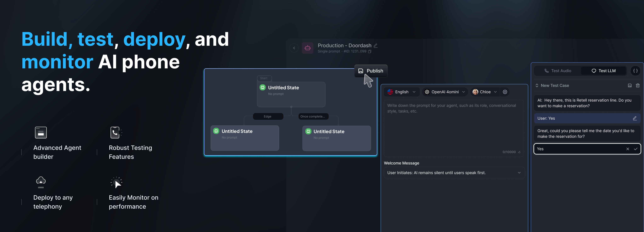Cancel the Yes input with X icon
Viewport: 644px width, 232px height.
click(627, 149)
